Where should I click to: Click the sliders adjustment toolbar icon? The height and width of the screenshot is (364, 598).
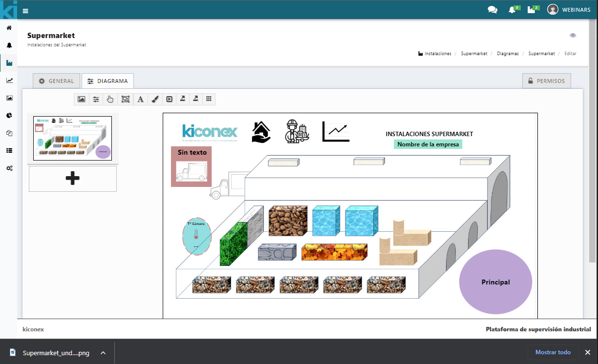coord(96,99)
